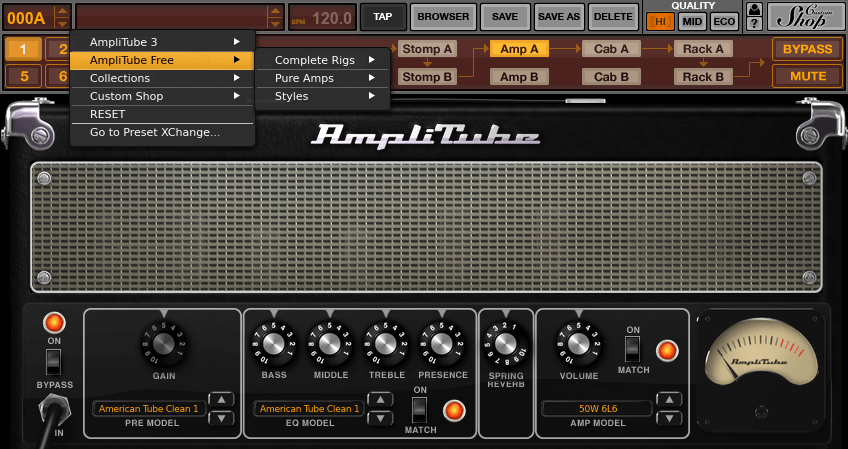Toggle the signal chain BYPASS button
Screen dimensions: 848x449
(x=807, y=49)
